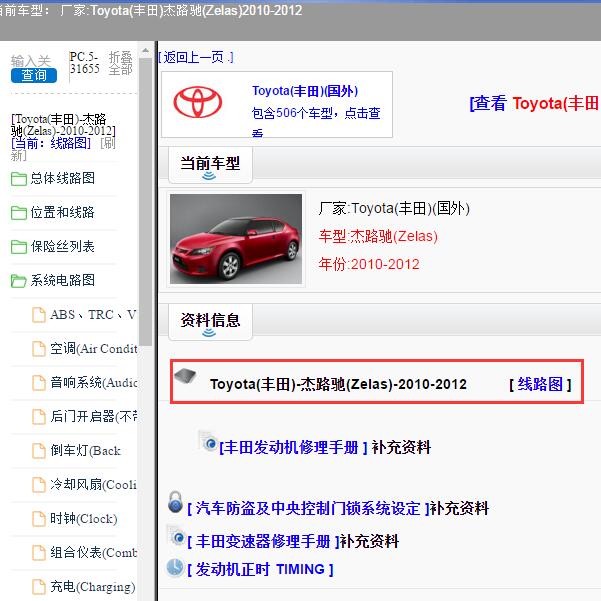Click the gray book icon beside Zelas entry
The height and width of the screenshot is (601, 601).
click(185, 376)
